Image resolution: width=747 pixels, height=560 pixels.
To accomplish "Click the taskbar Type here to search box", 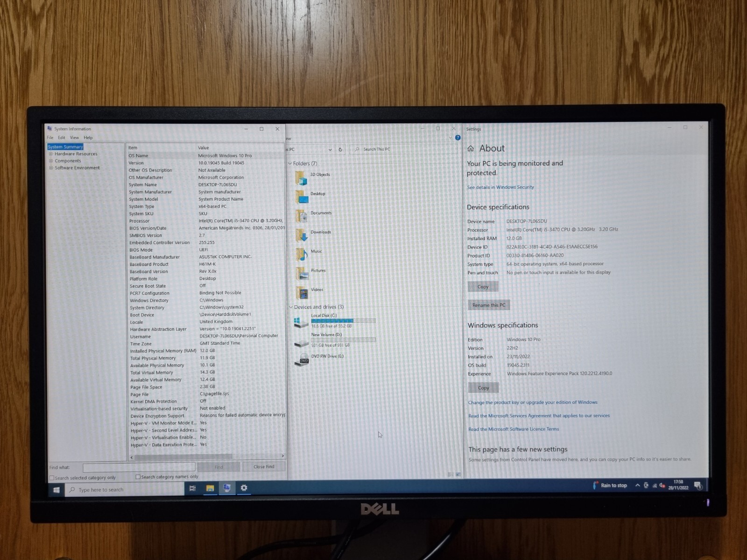I will pos(125,490).
